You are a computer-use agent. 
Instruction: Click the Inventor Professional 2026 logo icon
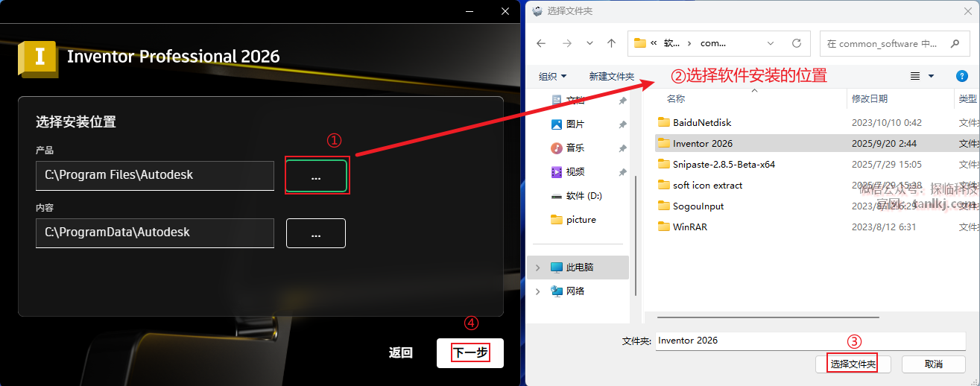coord(38,58)
